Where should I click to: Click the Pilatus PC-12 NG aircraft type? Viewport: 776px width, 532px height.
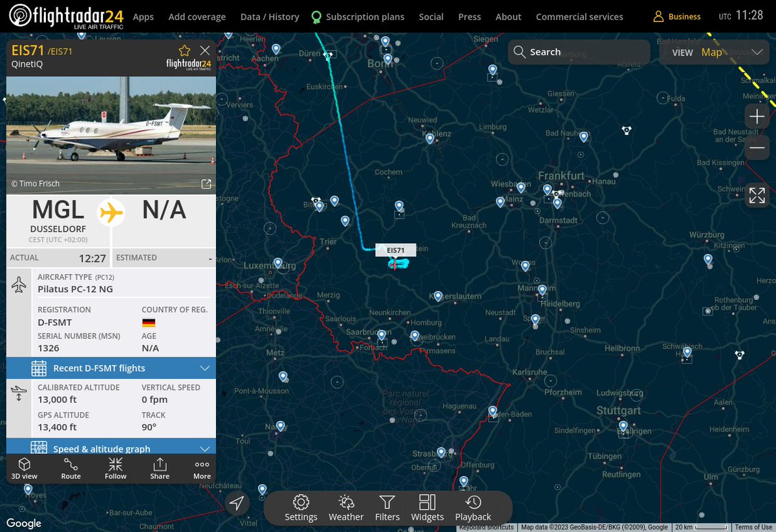click(75, 288)
